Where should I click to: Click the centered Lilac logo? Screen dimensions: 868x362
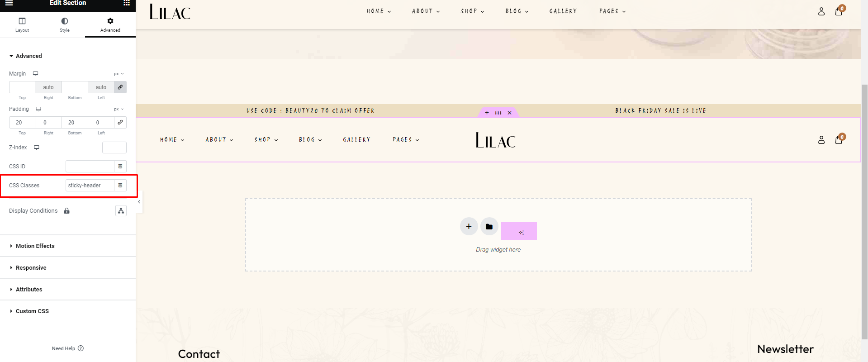tap(496, 140)
